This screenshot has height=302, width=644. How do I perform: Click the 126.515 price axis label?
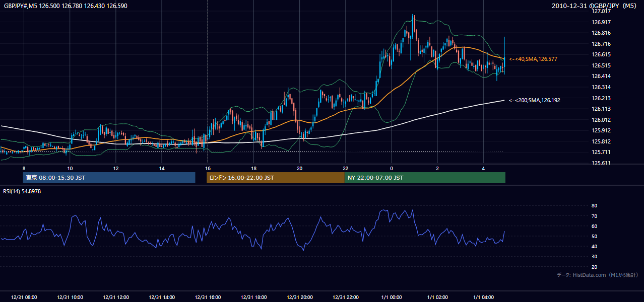[x=601, y=65]
